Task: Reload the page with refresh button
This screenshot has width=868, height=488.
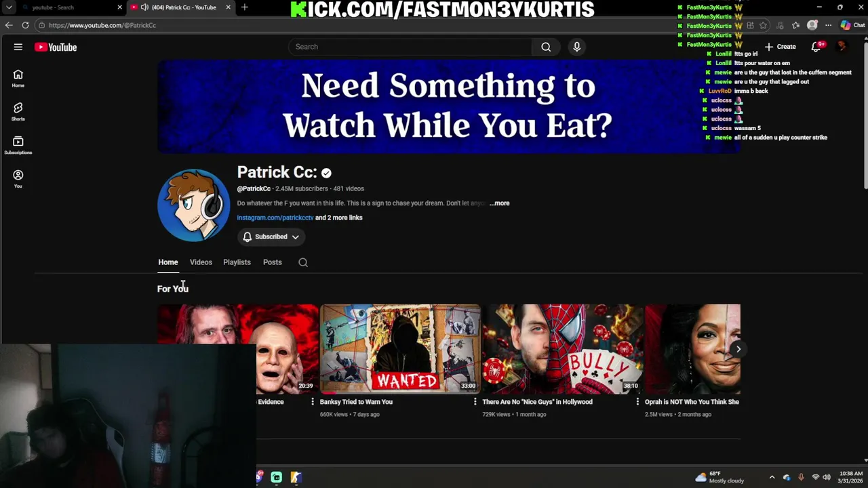Action: tap(25, 25)
